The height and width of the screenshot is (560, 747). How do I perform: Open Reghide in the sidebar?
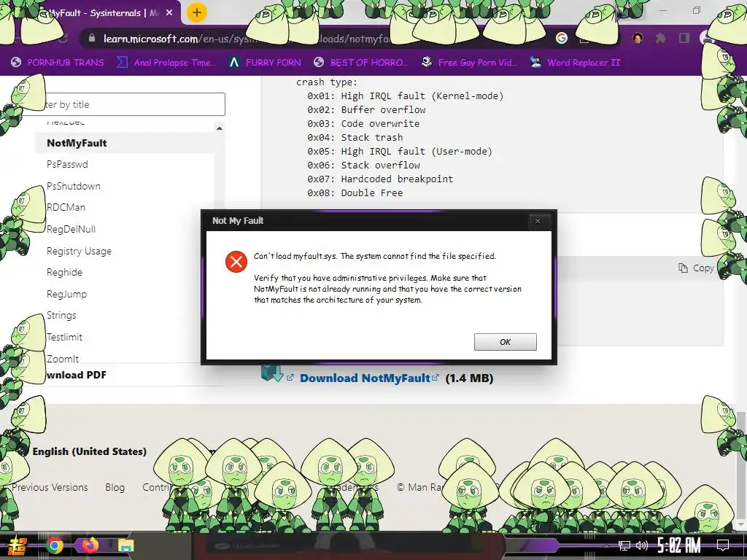click(x=64, y=273)
